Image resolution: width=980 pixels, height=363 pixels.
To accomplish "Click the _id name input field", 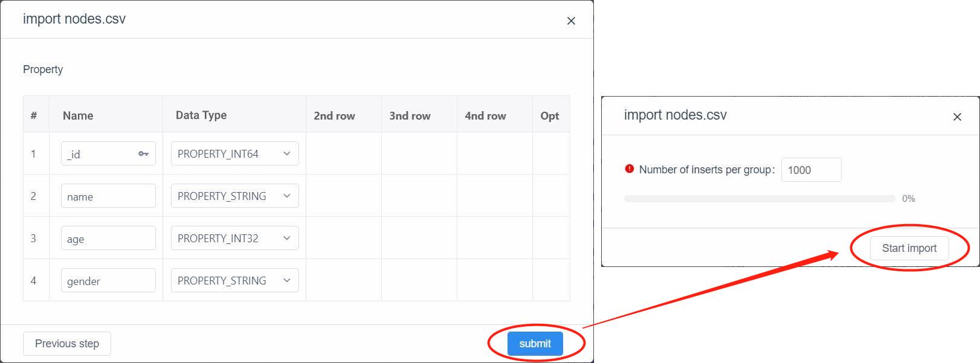I will pyautogui.click(x=108, y=153).
